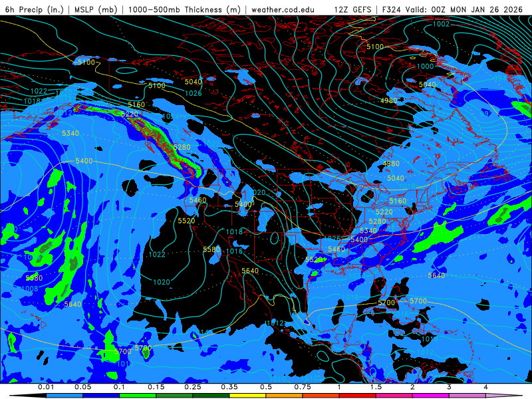Click the 'F324' forecast hour text
This screenshot has width=532, height=399.
pyautogui.click(x=392, y=9)
